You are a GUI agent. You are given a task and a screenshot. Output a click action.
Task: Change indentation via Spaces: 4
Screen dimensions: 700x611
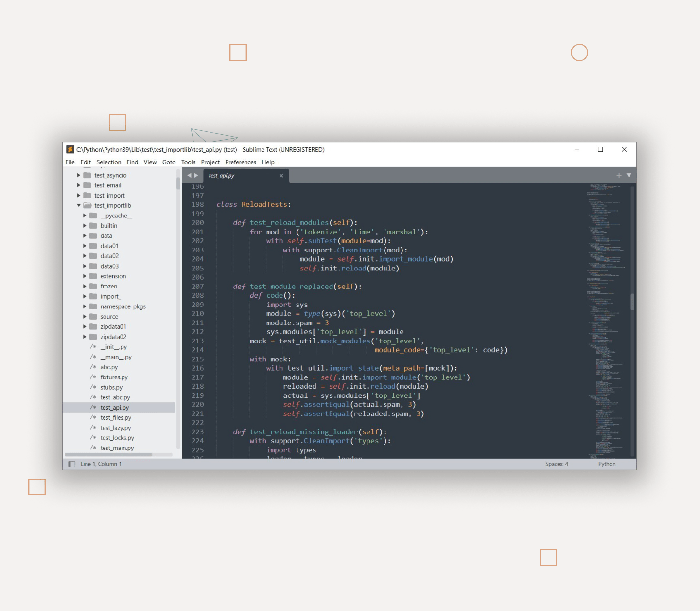click(557, 464)
